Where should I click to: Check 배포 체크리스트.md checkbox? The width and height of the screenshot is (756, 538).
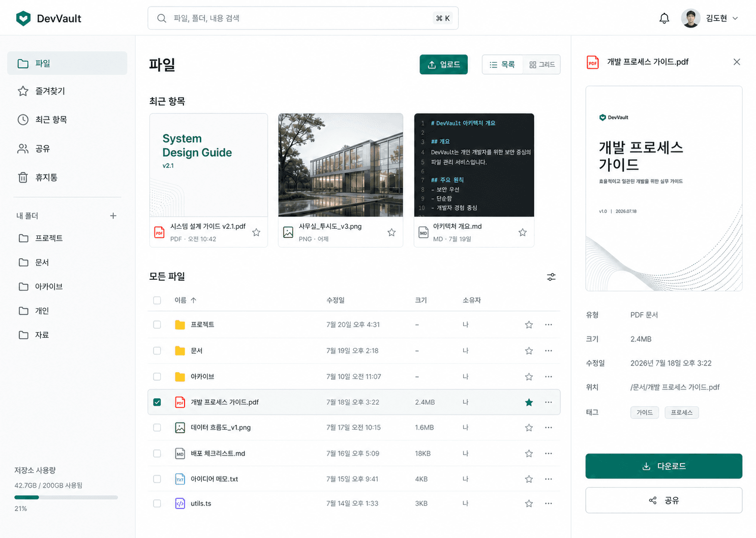[157, 454]
